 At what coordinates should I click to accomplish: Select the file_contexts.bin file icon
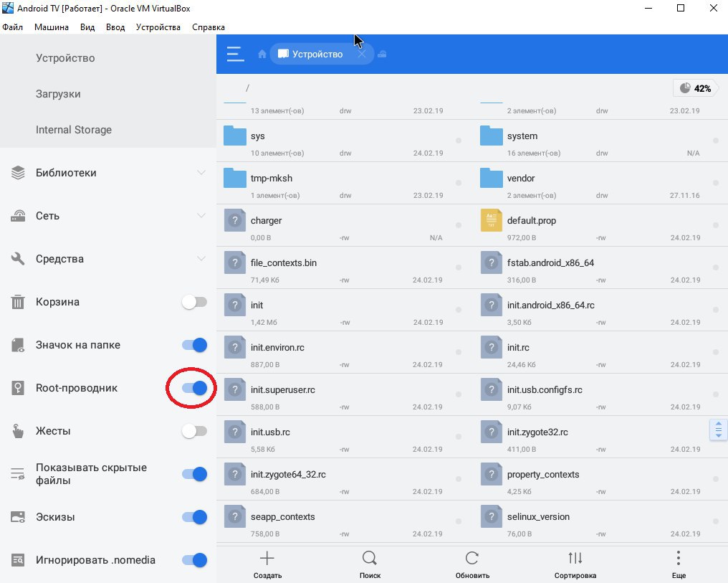tap(235, 262)
